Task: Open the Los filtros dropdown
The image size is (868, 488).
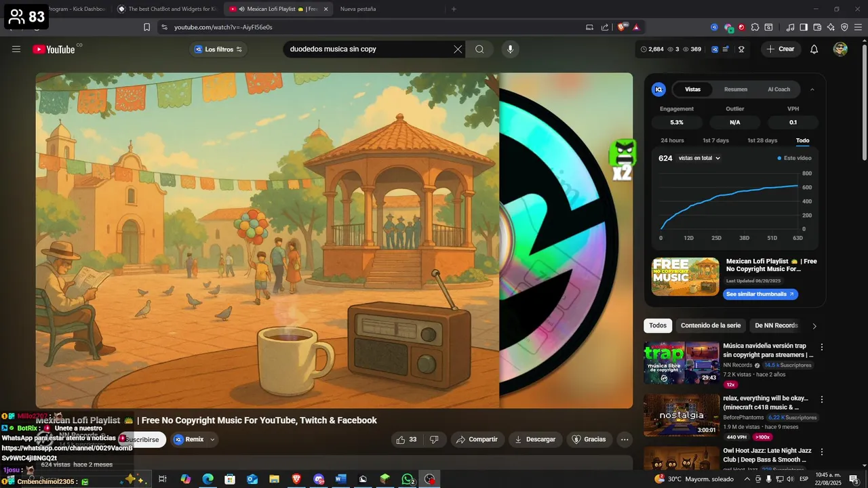Action: pyautogui.click(x=218, y=49)
